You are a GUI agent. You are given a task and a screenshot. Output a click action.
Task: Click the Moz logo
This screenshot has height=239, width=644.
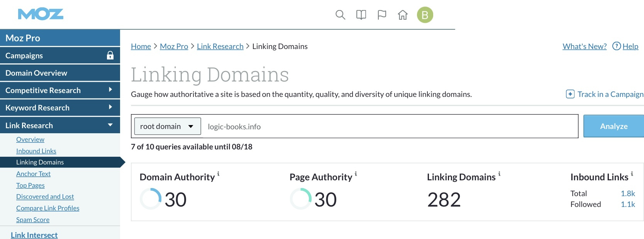click(41, 15)
